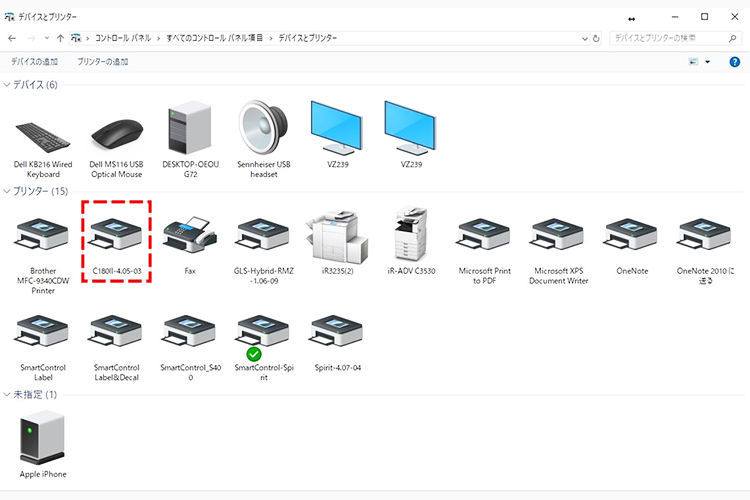Open the view options dropdown arrow
750x500 pixels.
pos(707,62)
